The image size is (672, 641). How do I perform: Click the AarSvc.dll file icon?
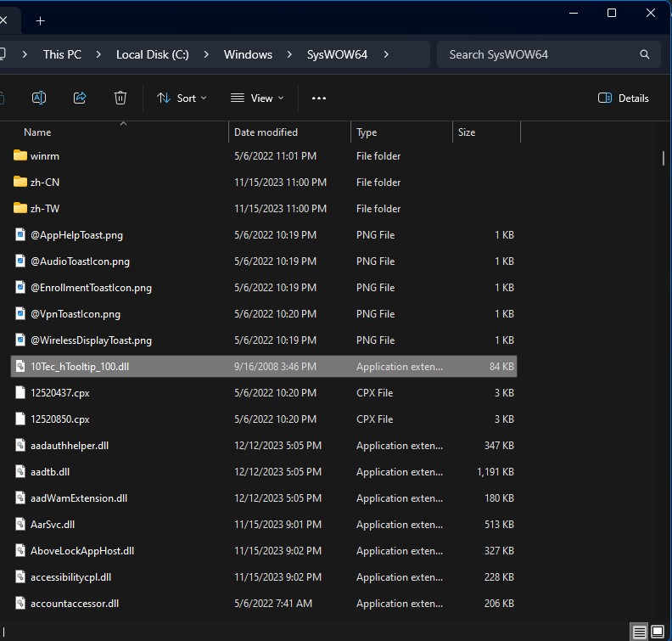[20, 524]
